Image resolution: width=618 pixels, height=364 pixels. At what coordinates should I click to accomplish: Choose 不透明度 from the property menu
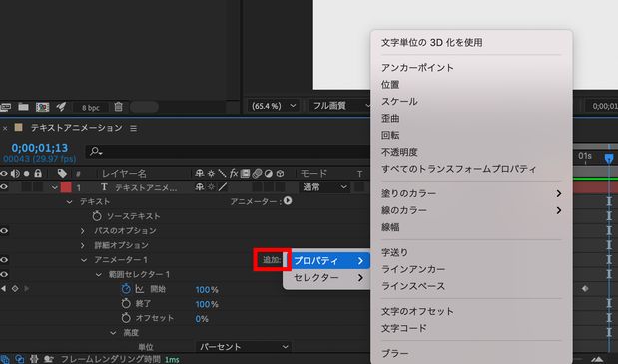[x=399, y=152]
